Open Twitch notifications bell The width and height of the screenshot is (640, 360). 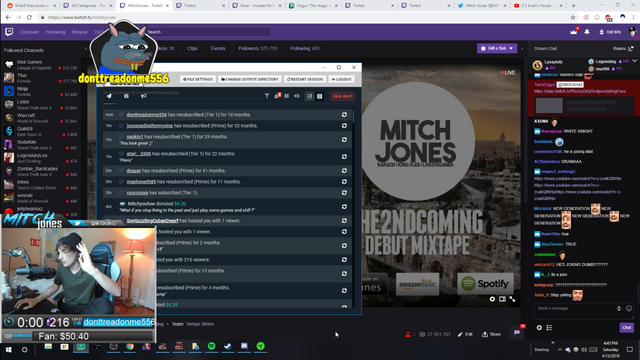click(587, 32)
